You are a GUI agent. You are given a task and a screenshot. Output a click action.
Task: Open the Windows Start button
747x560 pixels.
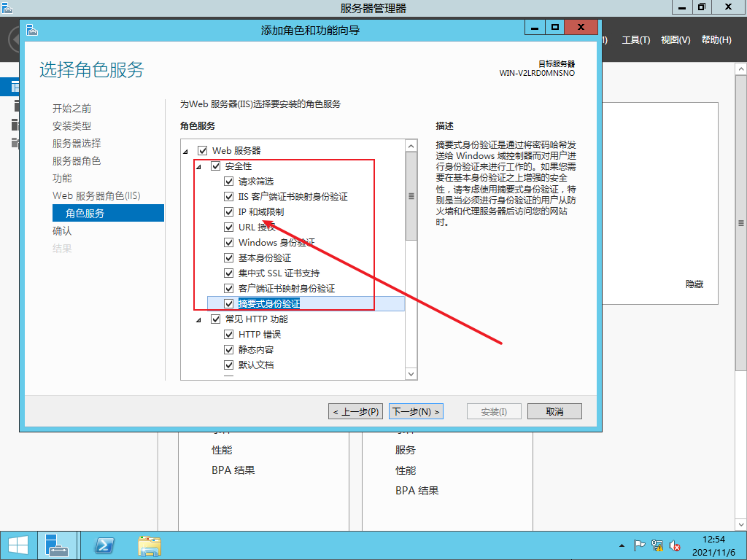click(x=18, y=545)
